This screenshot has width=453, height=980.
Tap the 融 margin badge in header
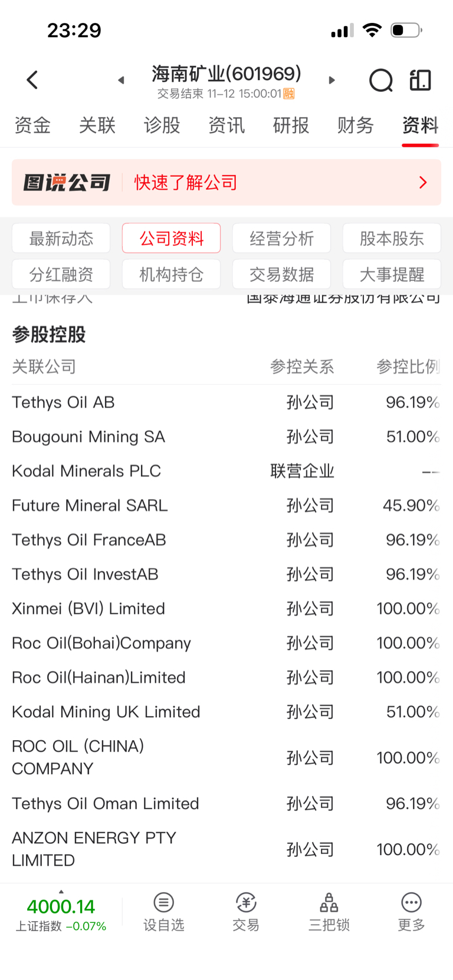tap(289, 94)
